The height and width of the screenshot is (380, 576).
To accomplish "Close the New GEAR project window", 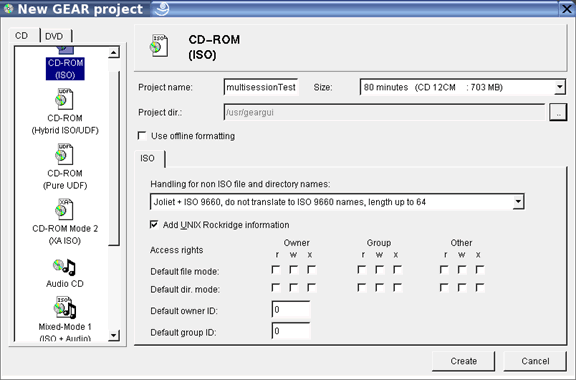I will 567,9.
